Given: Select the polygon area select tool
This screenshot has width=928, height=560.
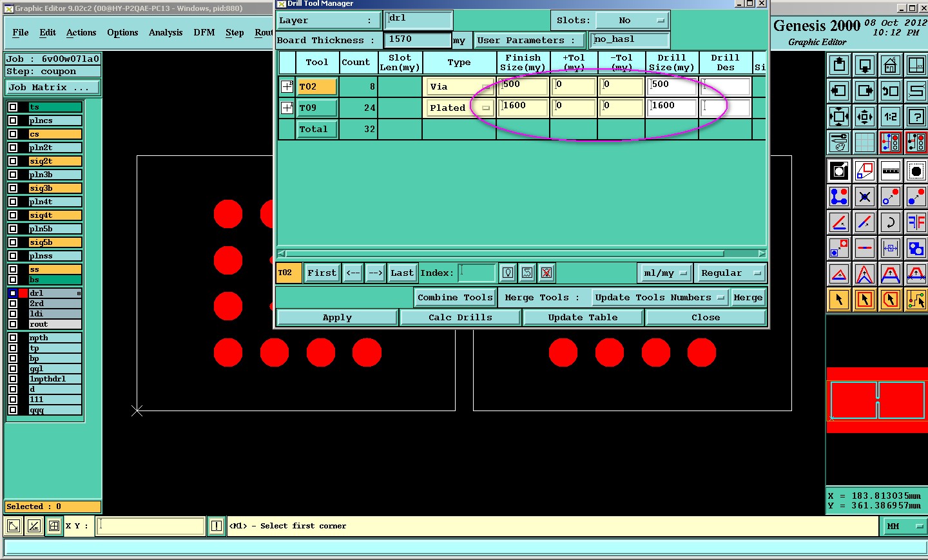Looking at the screenshot, I should (891, 300).
